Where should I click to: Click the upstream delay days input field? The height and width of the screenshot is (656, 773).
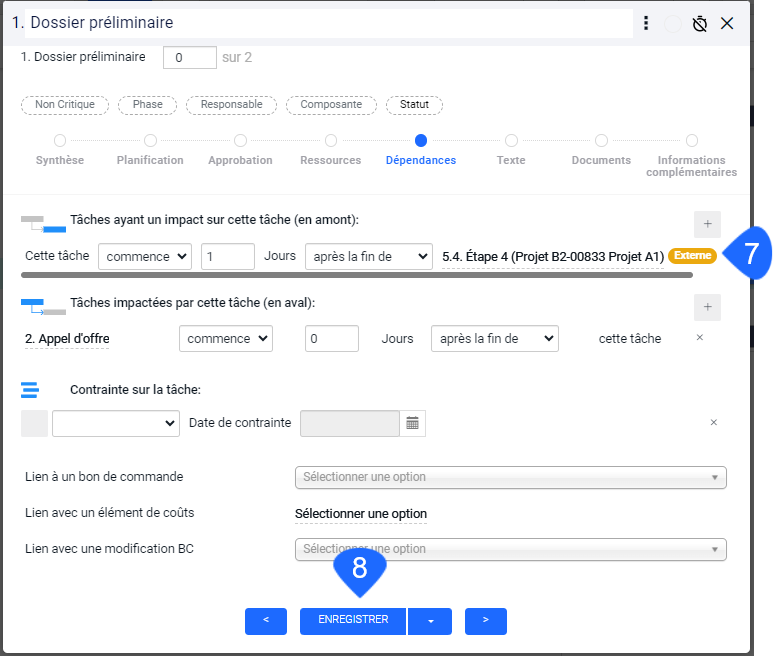(x=228, y=257)
